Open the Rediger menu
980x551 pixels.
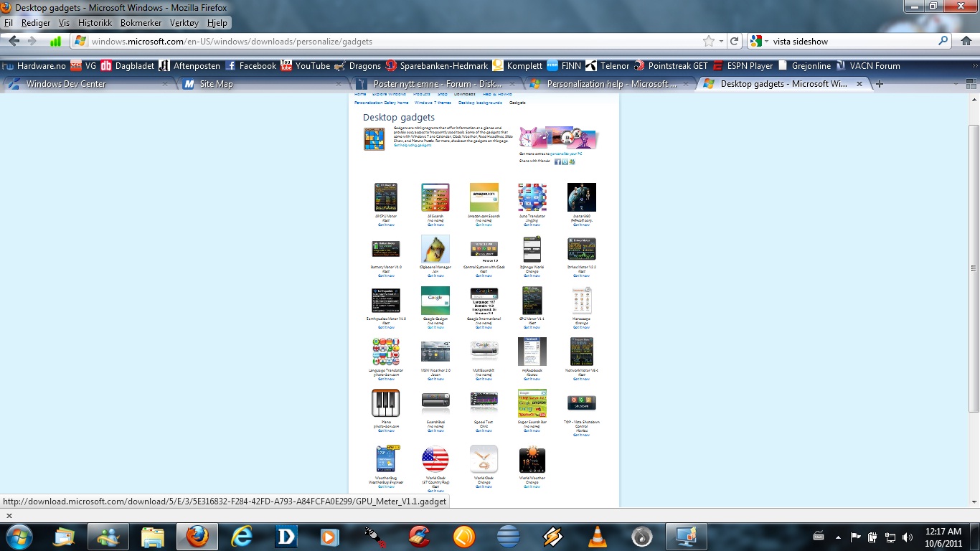(x=36, y=23)
